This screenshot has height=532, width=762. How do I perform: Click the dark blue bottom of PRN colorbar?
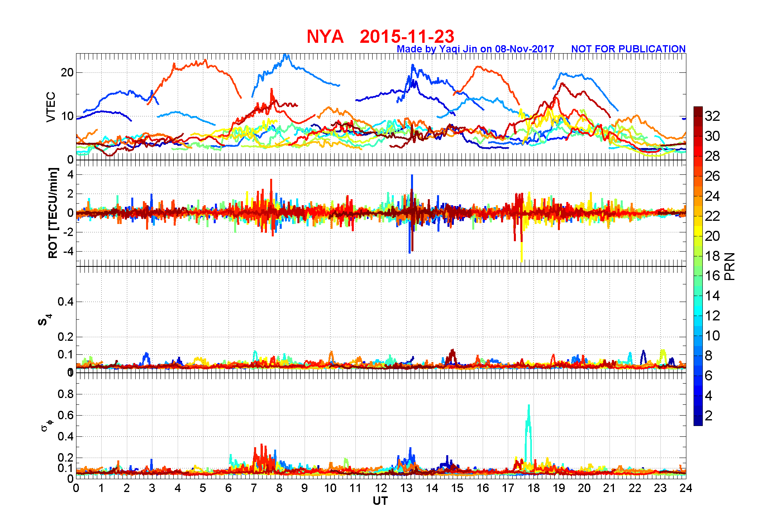[698, 421]
